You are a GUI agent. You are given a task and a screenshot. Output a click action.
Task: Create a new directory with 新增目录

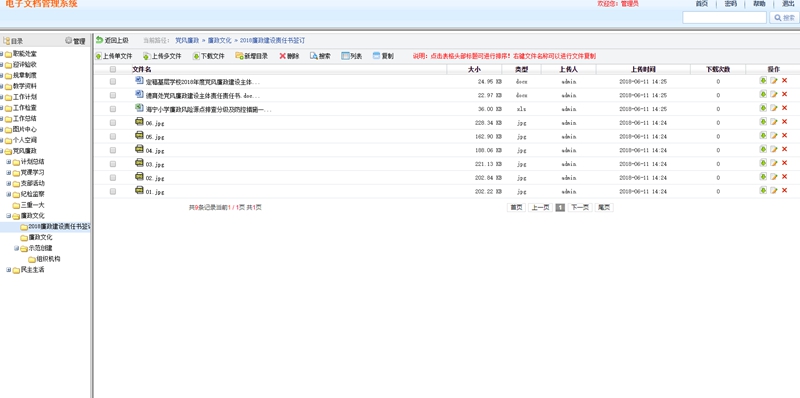[252, 56]
